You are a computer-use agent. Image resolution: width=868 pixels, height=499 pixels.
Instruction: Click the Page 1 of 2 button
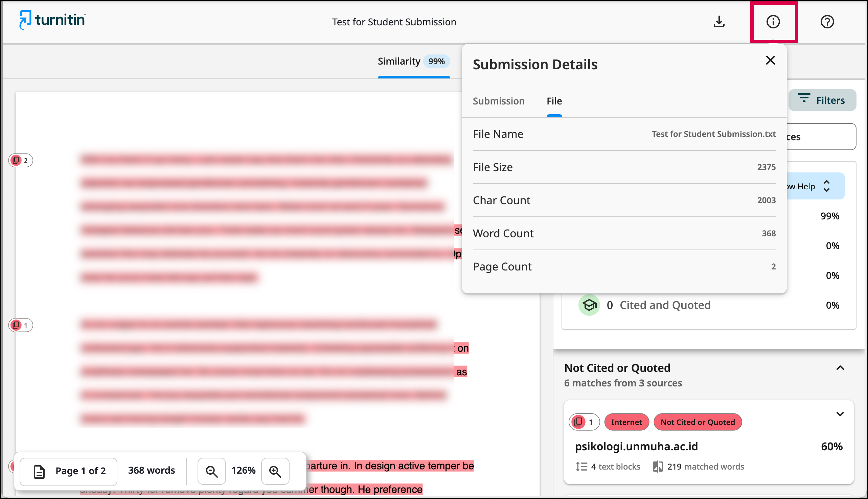[x=69, y=471]
